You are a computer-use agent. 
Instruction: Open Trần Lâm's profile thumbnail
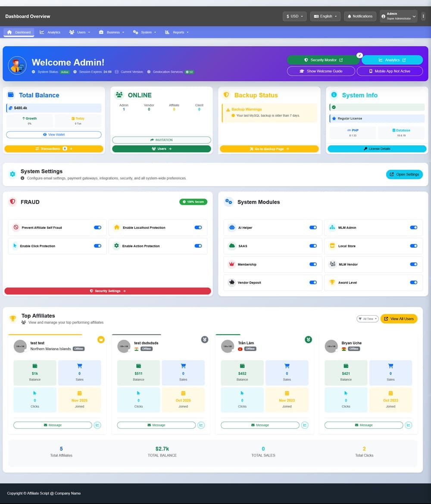[227, 346]
